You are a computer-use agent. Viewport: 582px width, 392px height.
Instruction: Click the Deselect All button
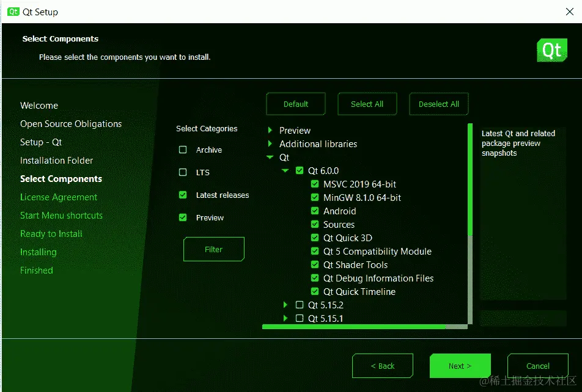(x=439, y=104)
